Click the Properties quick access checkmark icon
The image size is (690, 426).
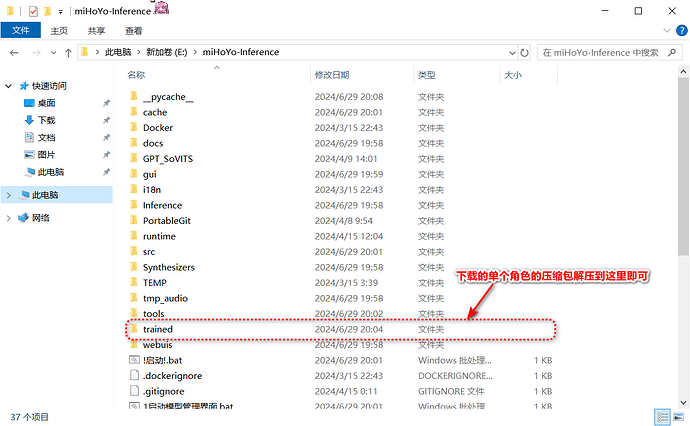pyautogui.click(x=33, y=11)
